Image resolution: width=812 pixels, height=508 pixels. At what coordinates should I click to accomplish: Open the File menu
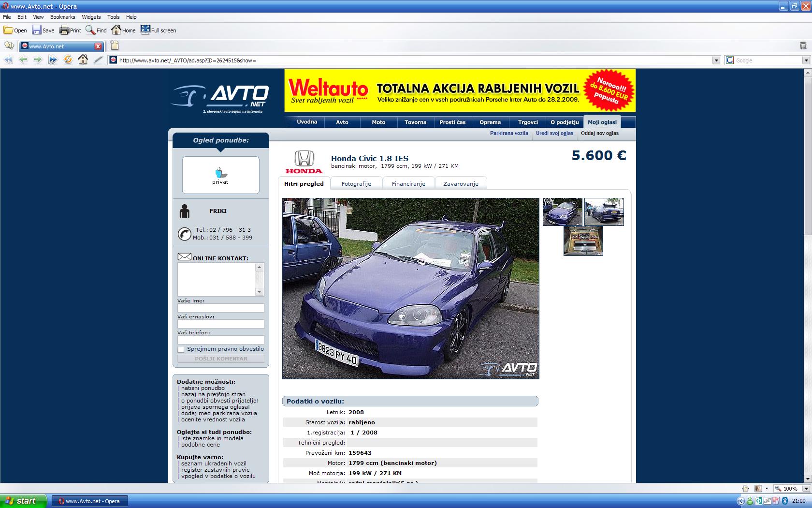7,17
